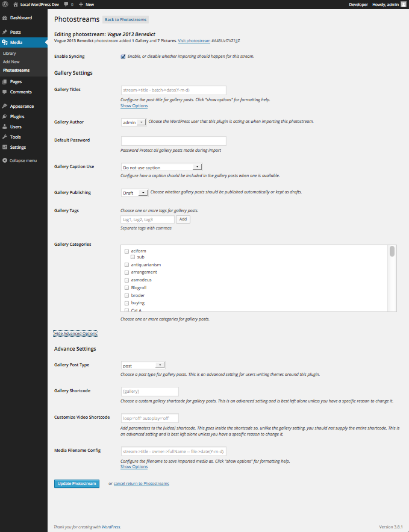The height and width of the screenshot is (532, 409).
Task: Open the Gallery Post Type dropdown
Action: [143, 365]
